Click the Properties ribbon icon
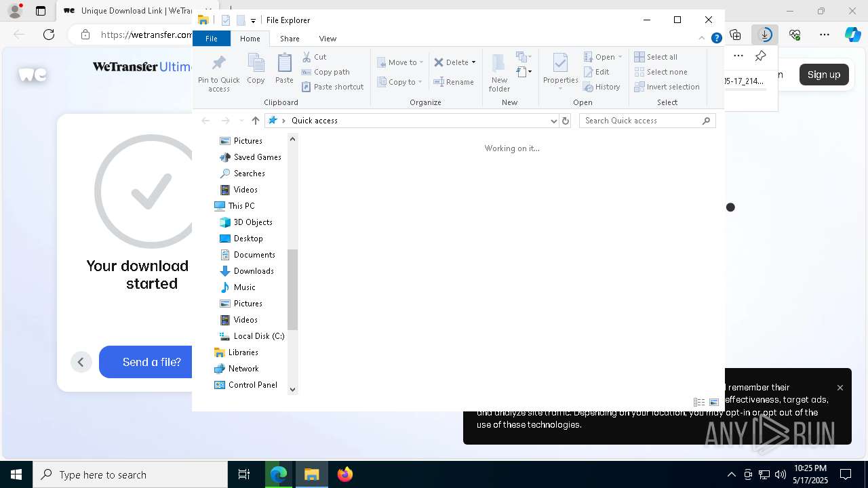 (x=560, y=72)
